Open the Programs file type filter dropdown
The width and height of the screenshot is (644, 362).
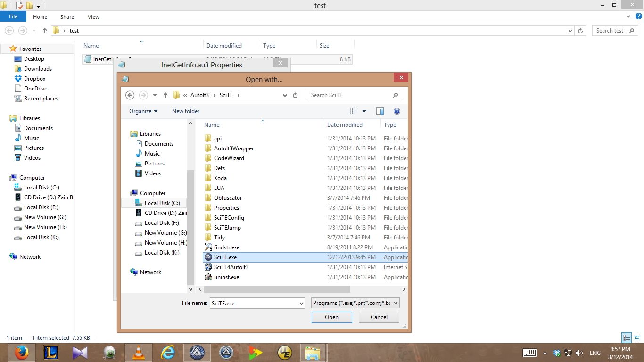click(x=396, y=303)
